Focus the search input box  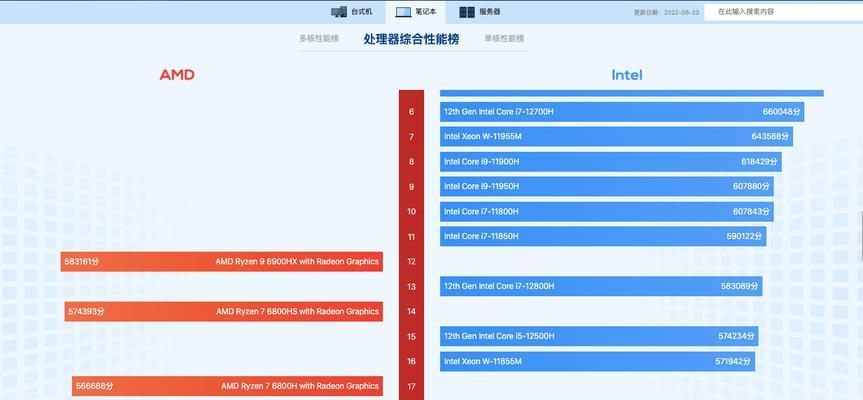pos(783,12)
